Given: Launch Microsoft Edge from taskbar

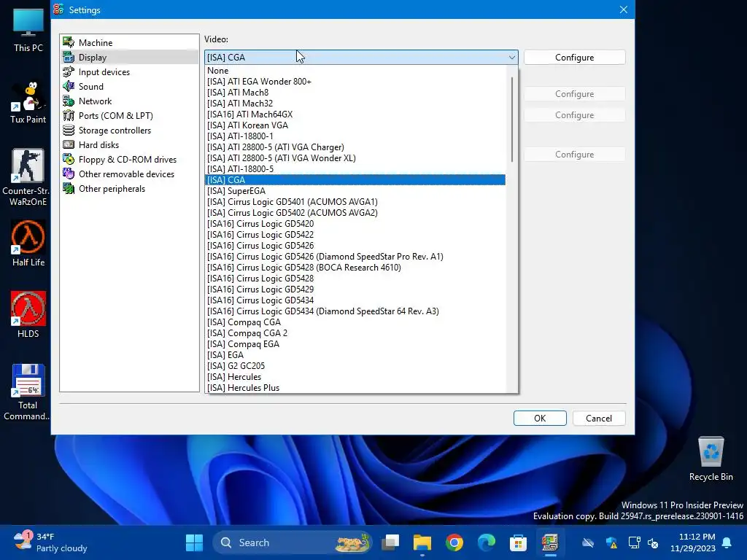Looking at the screenshot, I should [x=486, y=542].
